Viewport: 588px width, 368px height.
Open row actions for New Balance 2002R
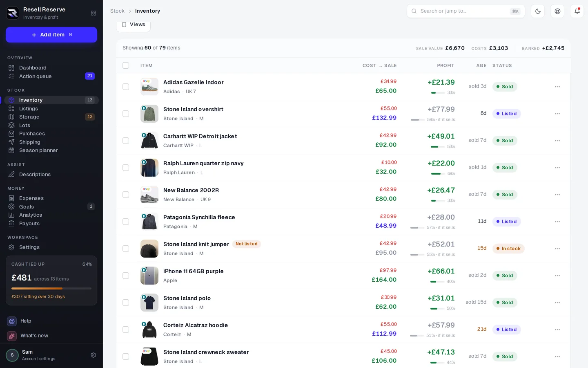click(x=557, y=195)
